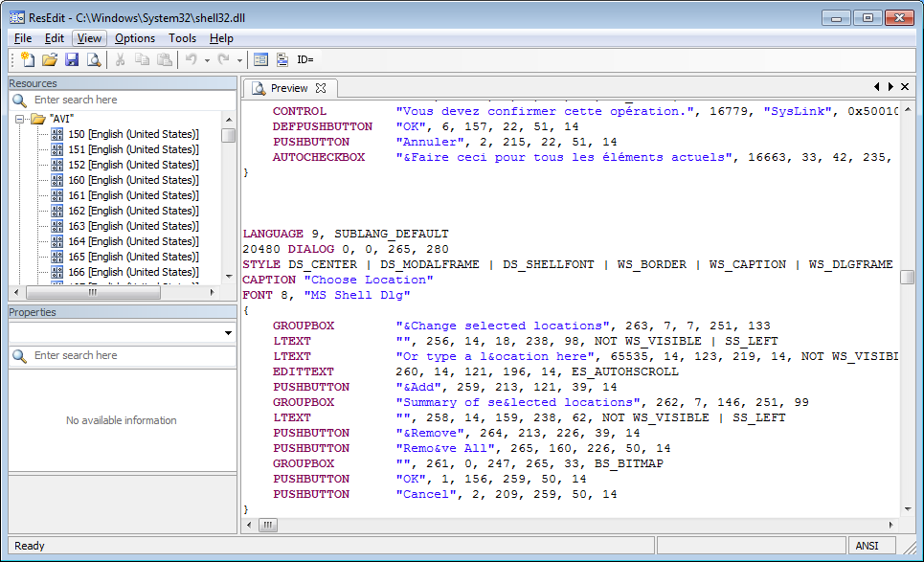Select AVI resource 164 [English (United States)]
The image size is (924, 562).
pos(133,241)
